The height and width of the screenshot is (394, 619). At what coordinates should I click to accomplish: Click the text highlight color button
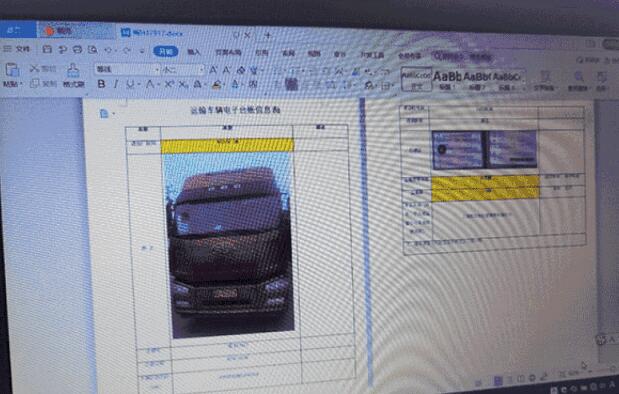216,84
